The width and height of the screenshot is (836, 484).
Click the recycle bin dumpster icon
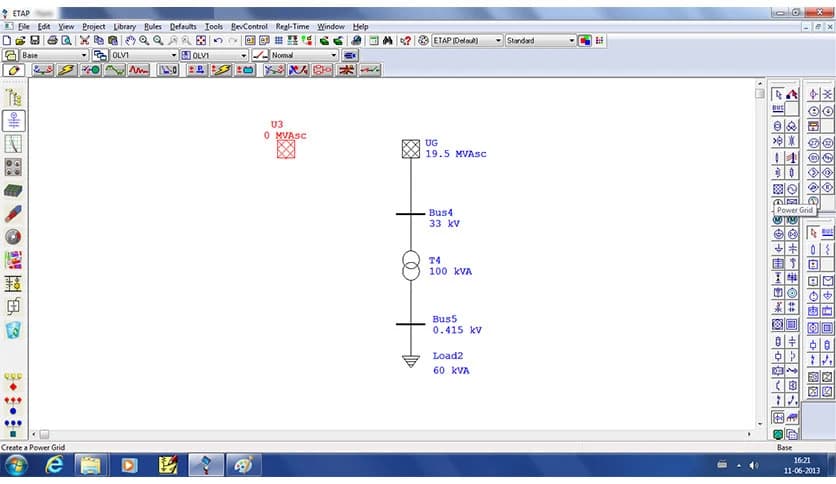[14, 330]
